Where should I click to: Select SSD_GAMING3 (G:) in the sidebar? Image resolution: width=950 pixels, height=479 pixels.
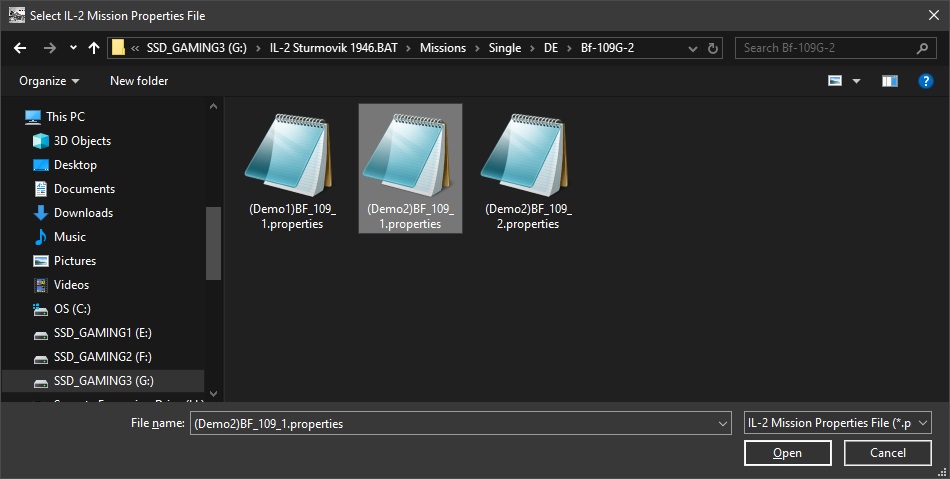pos(103,381)
